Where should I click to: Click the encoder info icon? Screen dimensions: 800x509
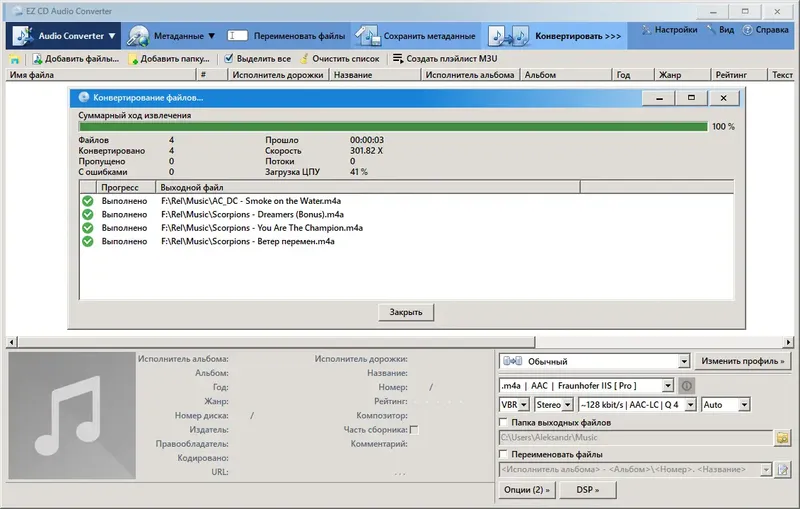coord(687,386)
